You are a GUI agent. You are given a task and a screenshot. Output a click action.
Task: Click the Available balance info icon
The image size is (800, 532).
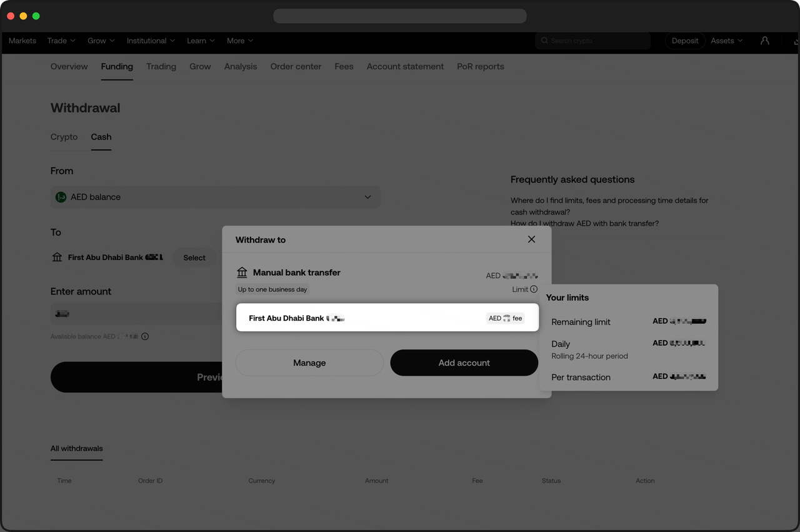click(x=145, y=336)
